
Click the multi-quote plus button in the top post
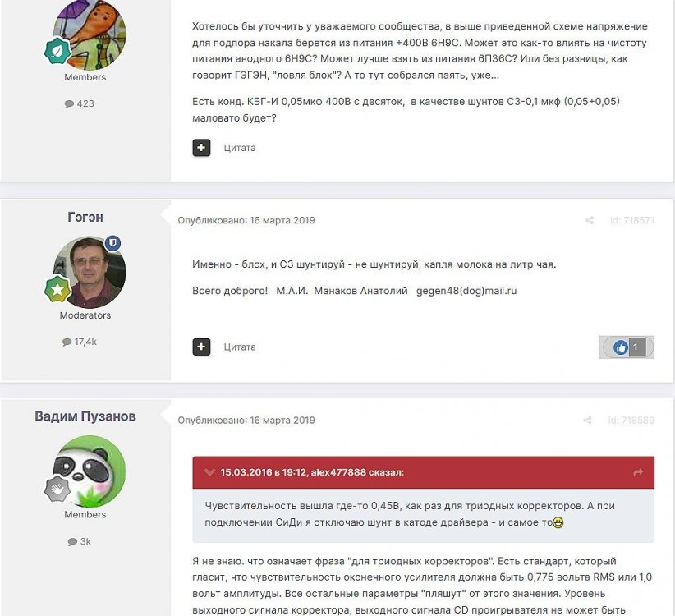pyautogui.click(x=201, y=148)
